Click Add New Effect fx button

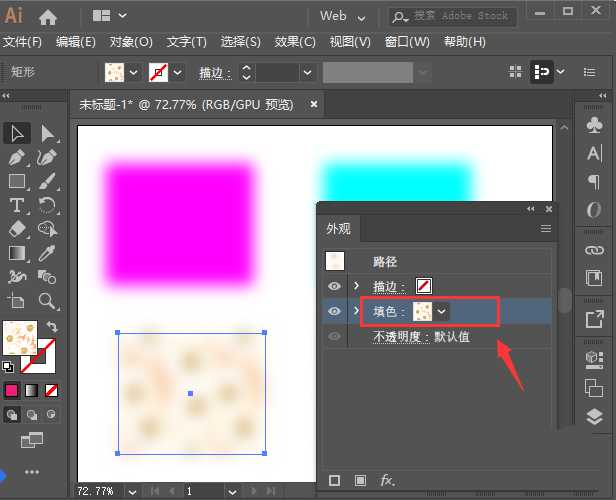387,481
